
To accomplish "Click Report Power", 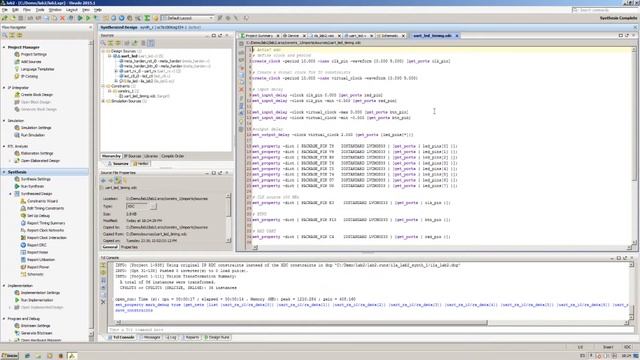I will 38,267.
